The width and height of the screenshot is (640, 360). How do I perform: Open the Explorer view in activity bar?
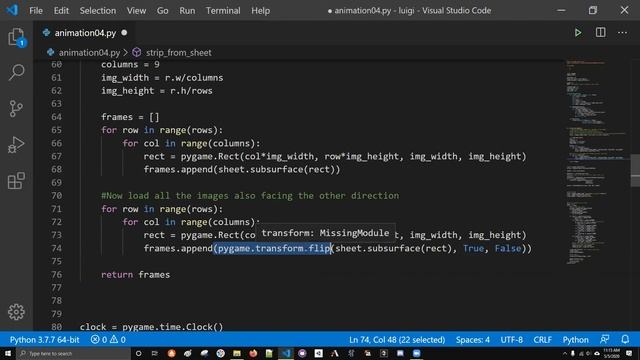pos(16,38)
